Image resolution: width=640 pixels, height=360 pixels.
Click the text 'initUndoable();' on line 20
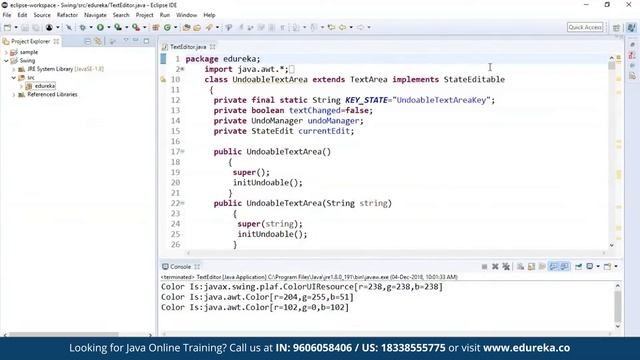[x=268, y=182]
